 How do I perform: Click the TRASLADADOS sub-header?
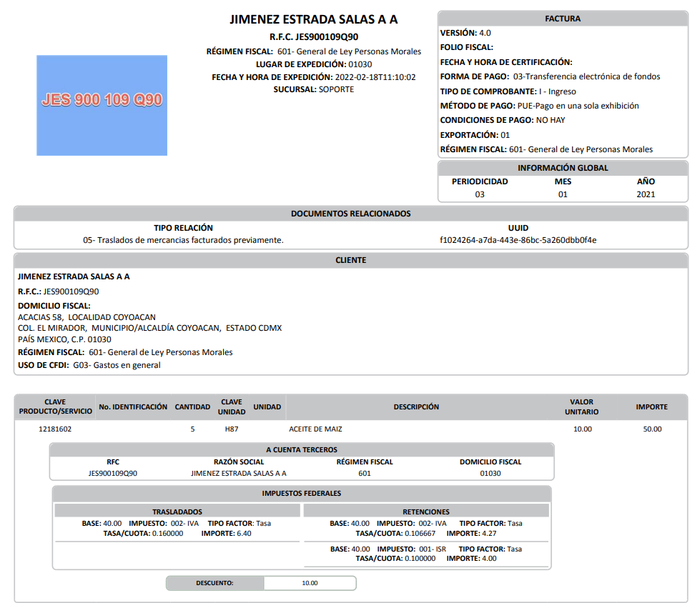coord(177,512)
